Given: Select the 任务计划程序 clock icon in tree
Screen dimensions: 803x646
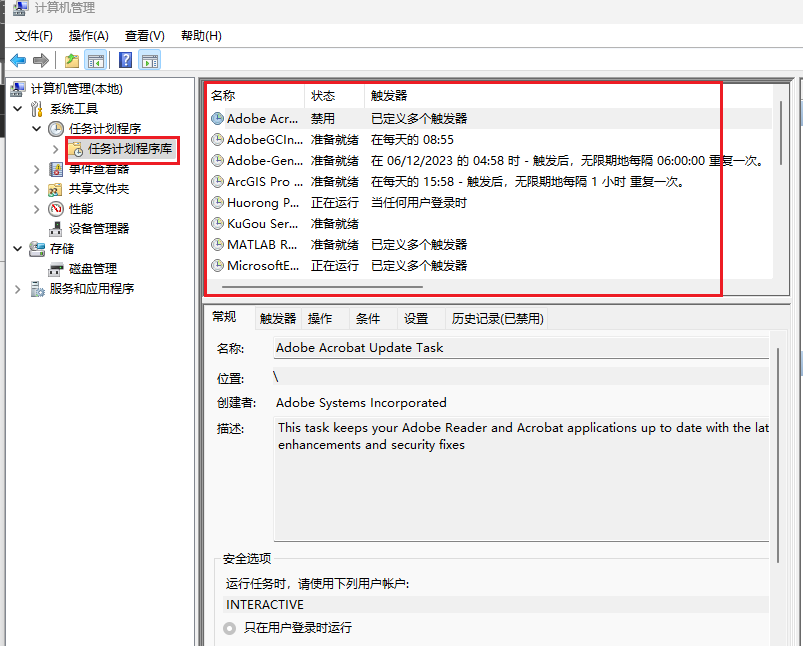Looking at the screenshot, I should pyautogui.click(x=56, y=129).
